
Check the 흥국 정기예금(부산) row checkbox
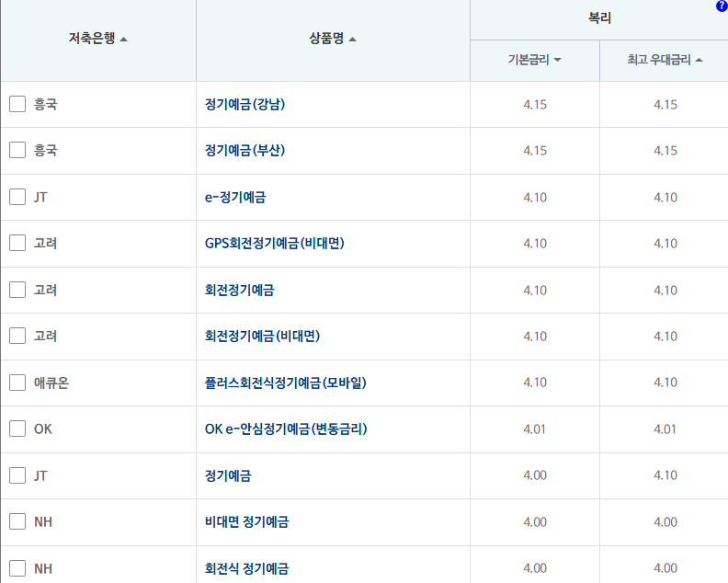pos(17,150)
